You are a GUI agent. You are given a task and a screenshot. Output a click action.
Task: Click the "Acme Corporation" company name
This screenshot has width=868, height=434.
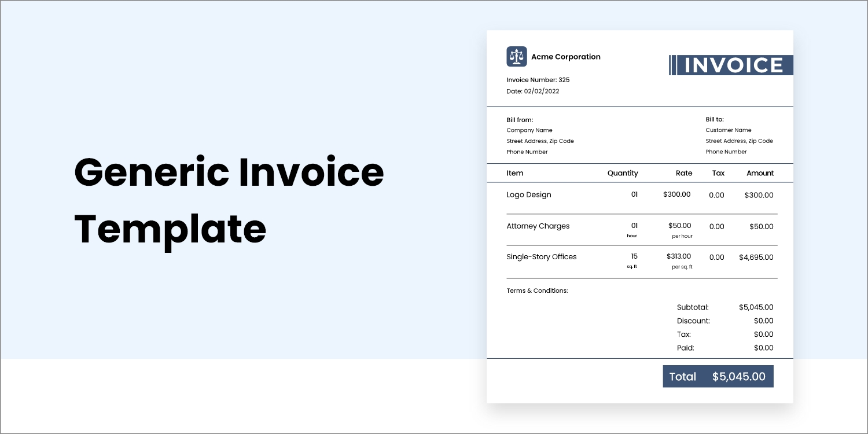click(566, 57)
